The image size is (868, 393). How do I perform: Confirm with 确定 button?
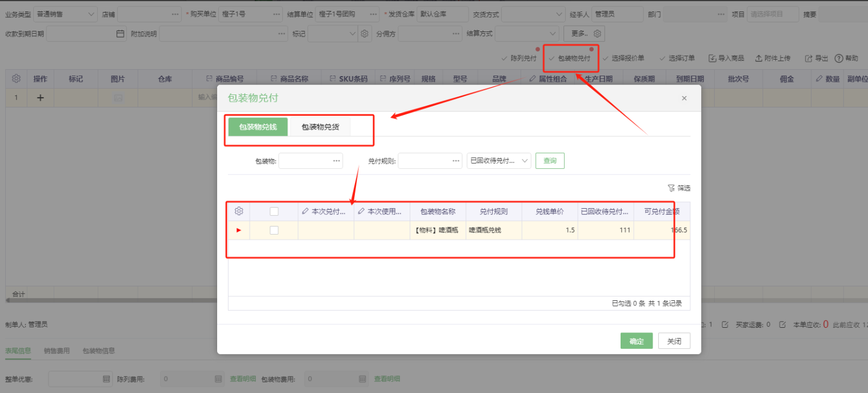637,342
